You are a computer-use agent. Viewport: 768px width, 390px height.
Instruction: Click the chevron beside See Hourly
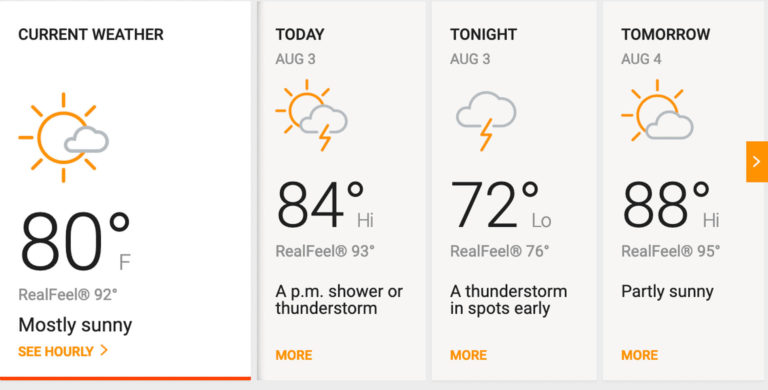tap(104, 350)
